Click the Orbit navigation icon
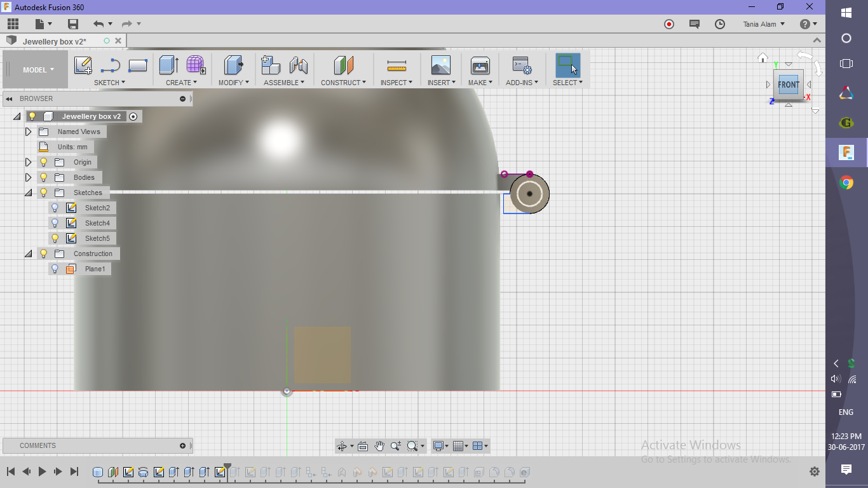This screenshot has height=488, width=868. coord(342,446)
